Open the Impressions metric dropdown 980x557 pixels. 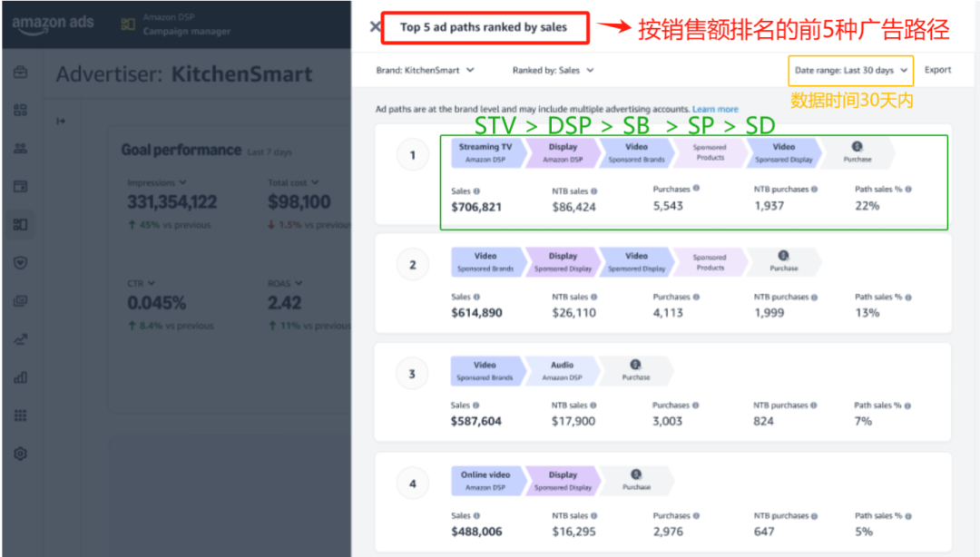pos(156,182)
